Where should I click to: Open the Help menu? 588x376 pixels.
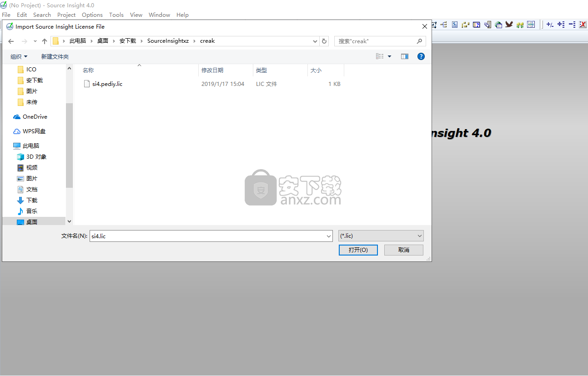pyautogui.click(x=182, y=15)
